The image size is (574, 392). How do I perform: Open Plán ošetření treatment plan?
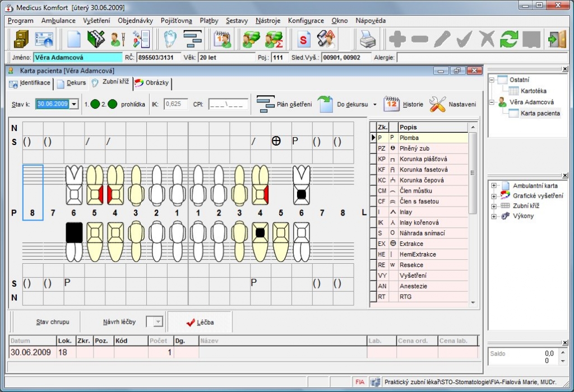point(284,104)
